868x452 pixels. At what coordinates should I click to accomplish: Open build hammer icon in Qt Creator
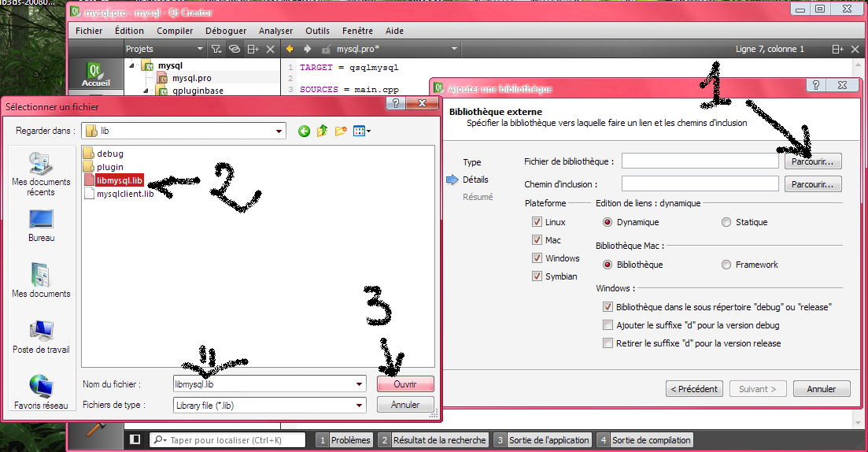(x=96, y=428)
